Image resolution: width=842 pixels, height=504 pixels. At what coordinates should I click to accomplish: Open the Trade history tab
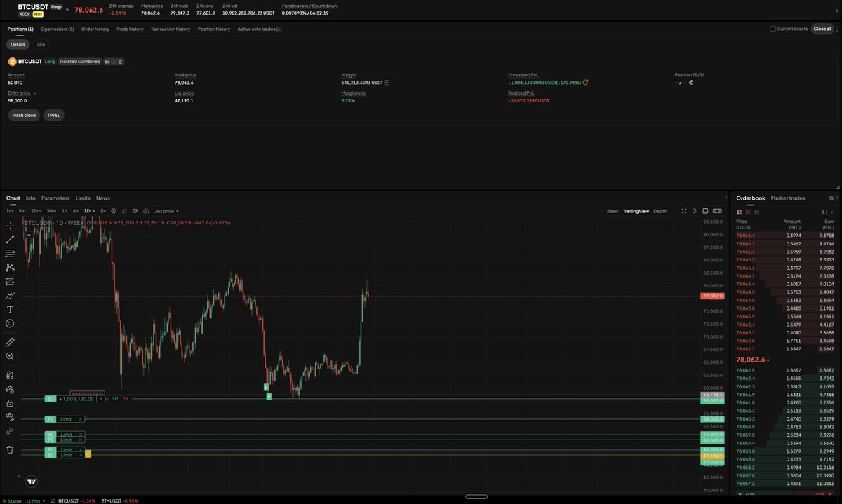click(x=130, y=29)
